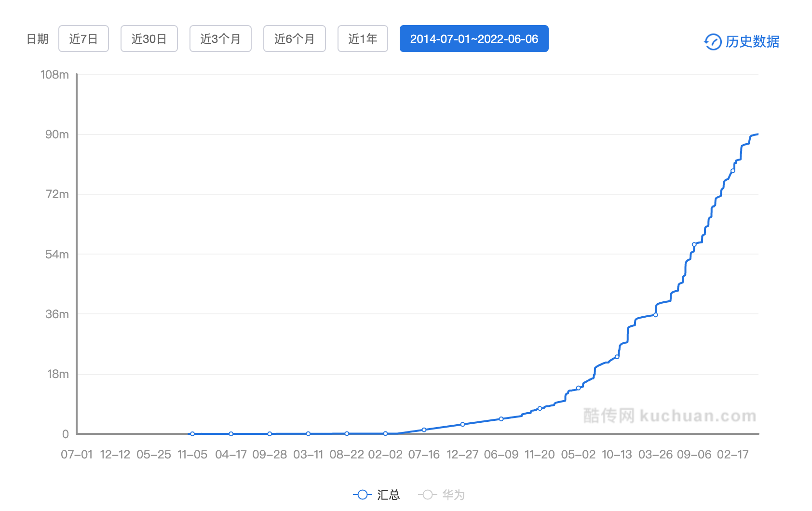Click the data point at 11-05 on the line

pyautogui.click(x=192, y=434)
